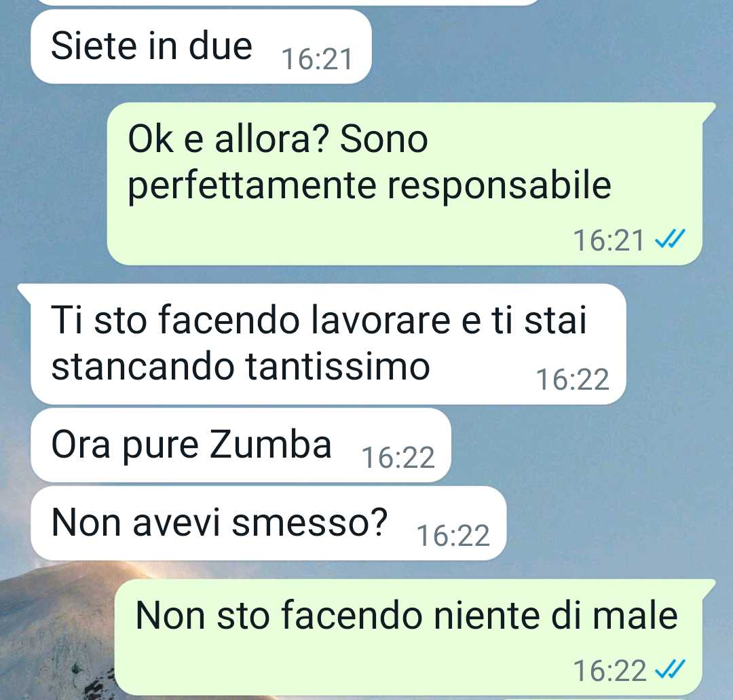Tap the 16:22 timestamp on last green bubble
This screenshot has width=733, height=700.
point(609,671)
